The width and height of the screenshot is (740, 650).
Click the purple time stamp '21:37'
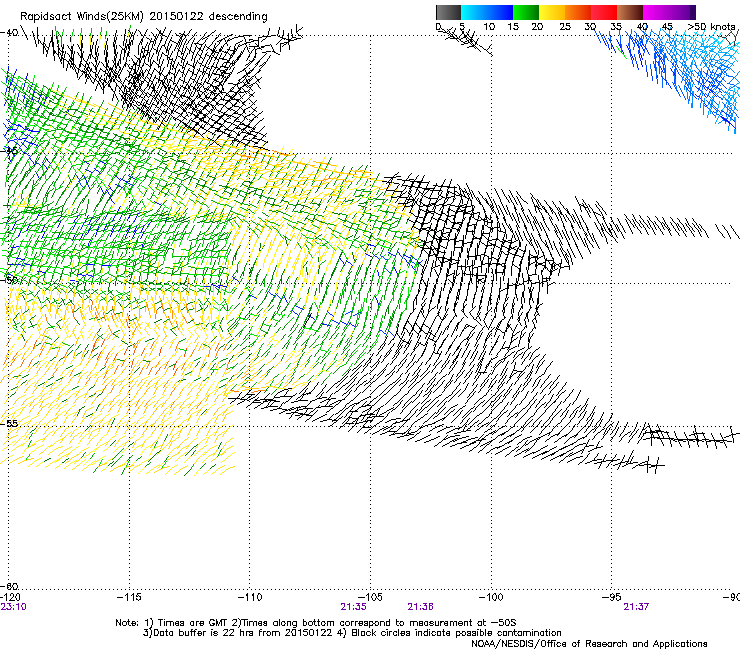pyautogui.click(x=636, y=607)
